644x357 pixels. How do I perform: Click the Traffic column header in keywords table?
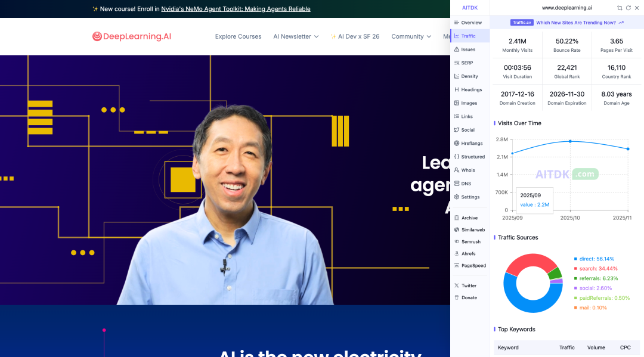coord(567,347)
